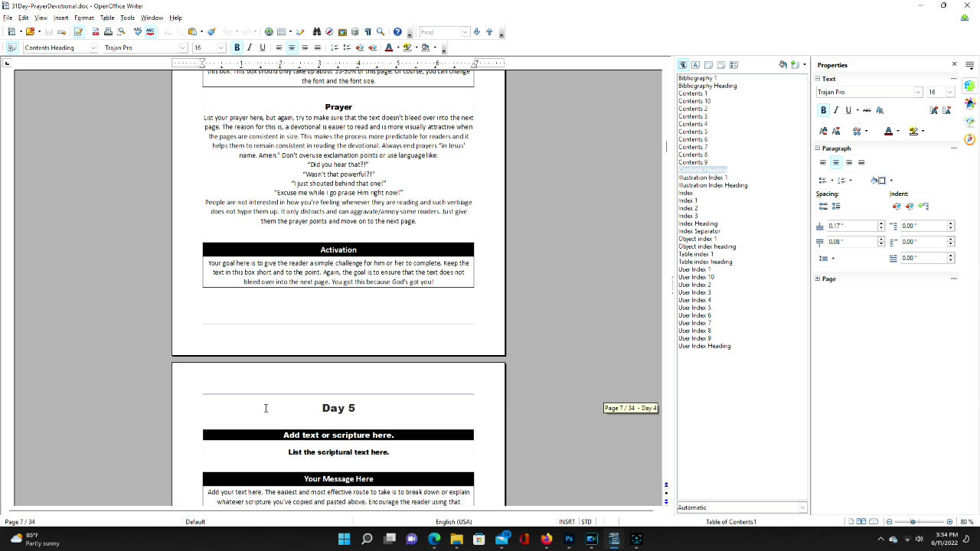The height and width of the screenshot is (551, 980).
Task: Open the sidebar font size dropdown
Action: click(x=950, y=92)
